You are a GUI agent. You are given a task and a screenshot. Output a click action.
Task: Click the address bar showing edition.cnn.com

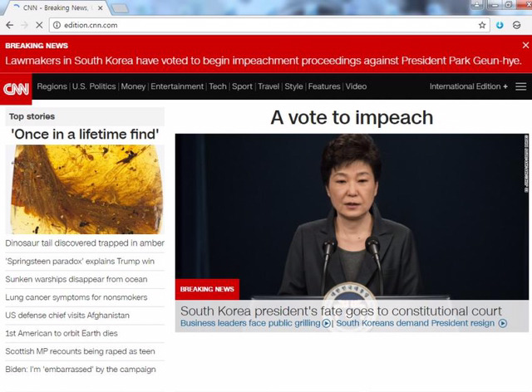(249, 25)
